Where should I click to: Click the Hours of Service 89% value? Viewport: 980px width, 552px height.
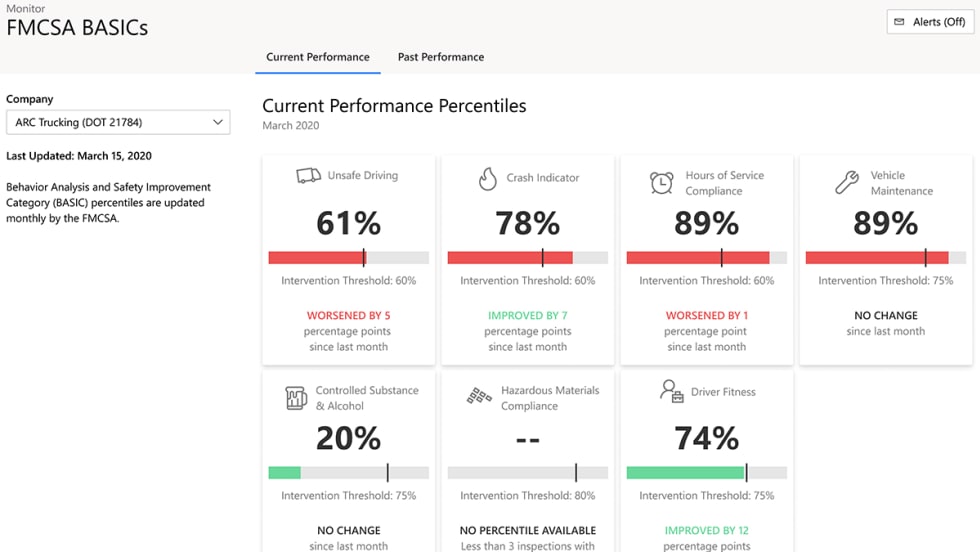click(x=706, y=223)
